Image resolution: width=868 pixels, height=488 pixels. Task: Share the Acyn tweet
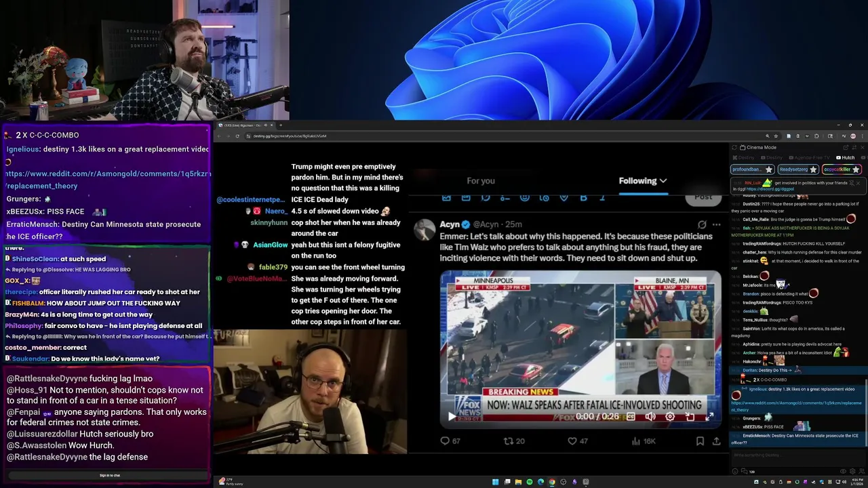point(716,441)
